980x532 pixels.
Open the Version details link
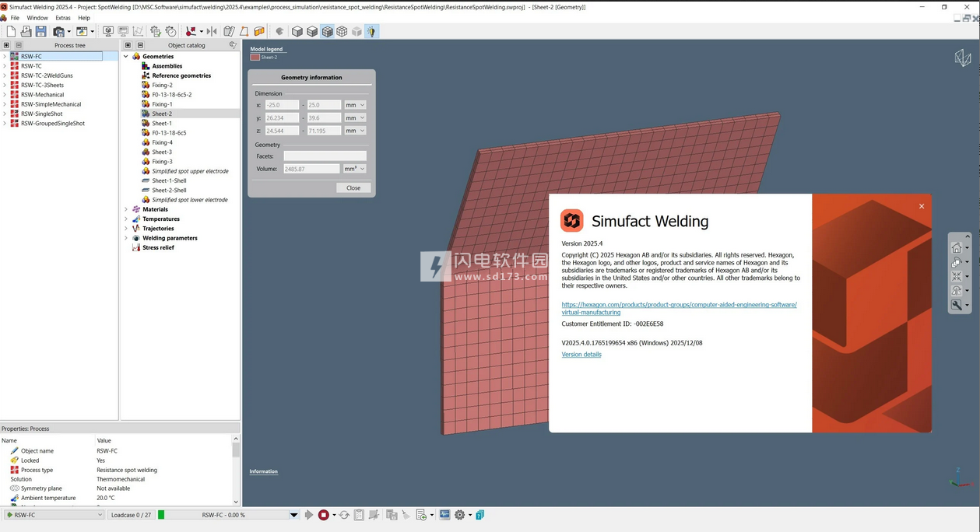pyautogui.click(x=581, y=355)
